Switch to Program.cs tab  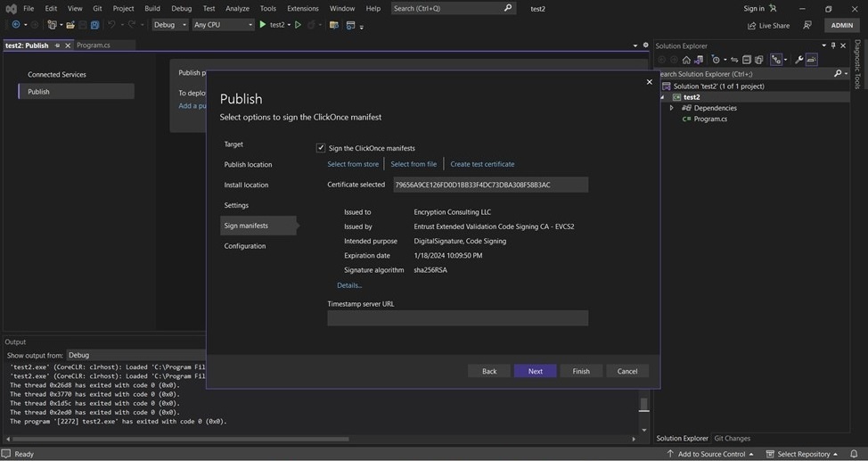coord(94,45)
